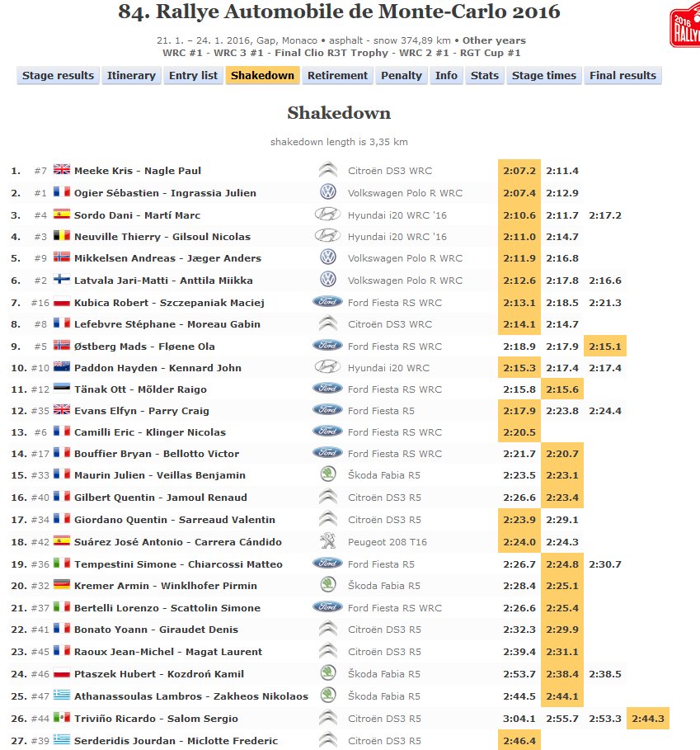Click the time 3:04.1

(x=519, y=719)
